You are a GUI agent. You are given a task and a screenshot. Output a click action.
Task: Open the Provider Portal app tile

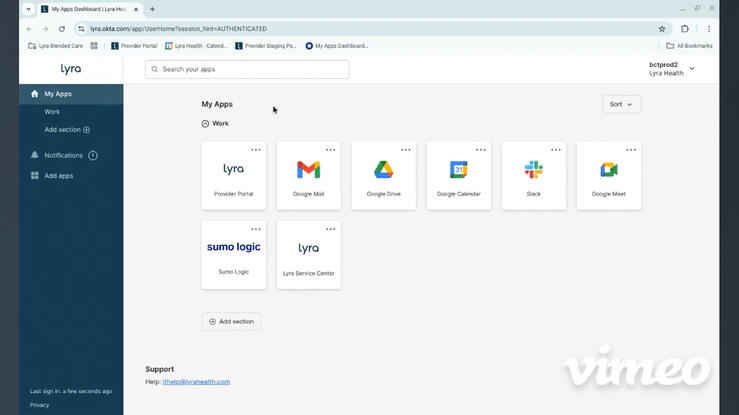pos(233,176)
